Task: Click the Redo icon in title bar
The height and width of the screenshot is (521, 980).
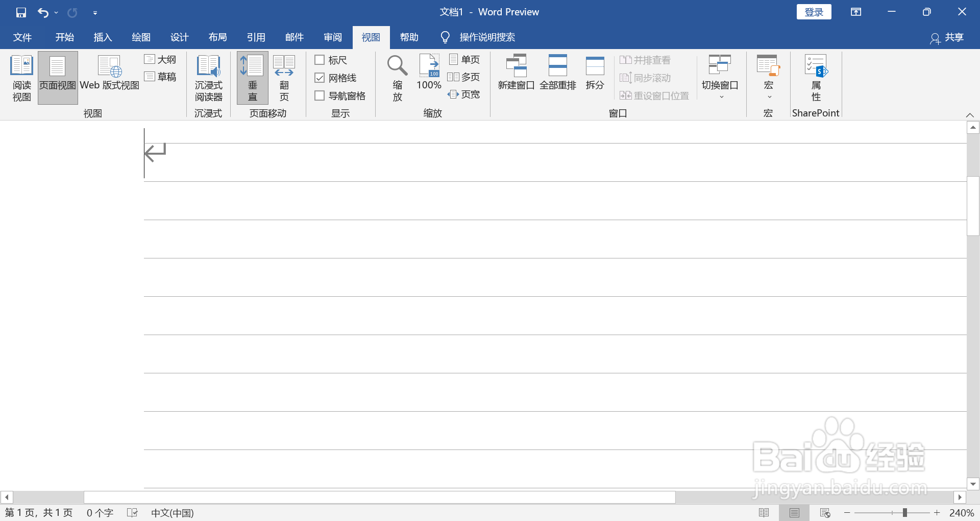Action: (72, 12)
